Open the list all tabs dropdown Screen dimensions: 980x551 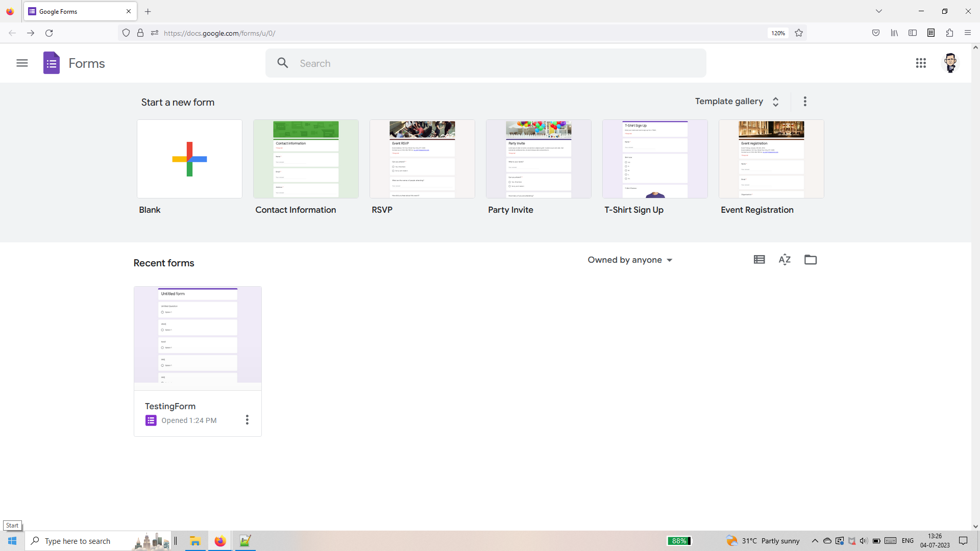pos(878,11)
